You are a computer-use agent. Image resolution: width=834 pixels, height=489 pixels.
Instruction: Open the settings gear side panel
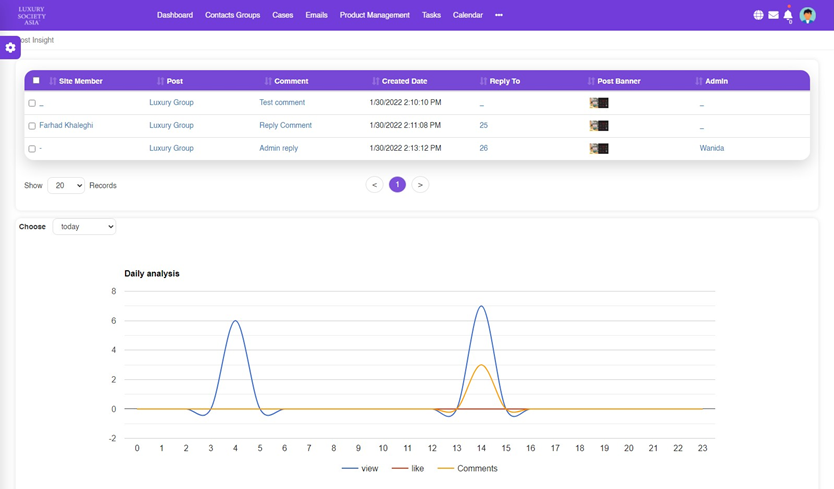10,48
